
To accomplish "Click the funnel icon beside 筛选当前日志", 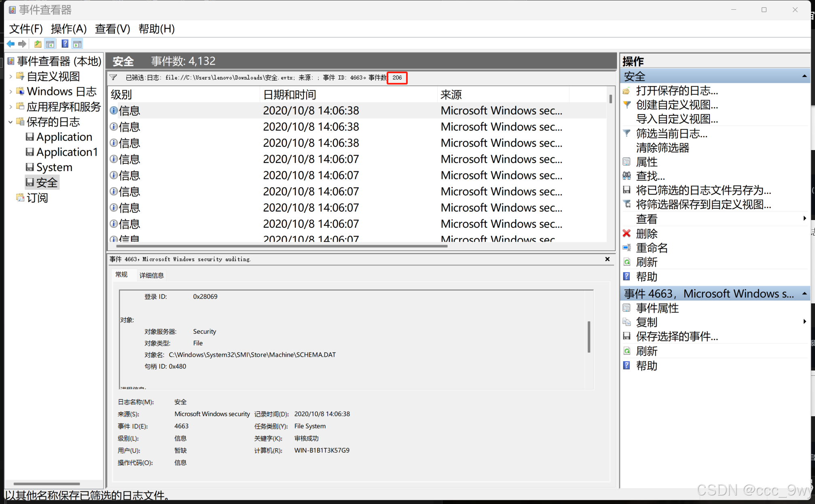I will (x=627, y=133).
